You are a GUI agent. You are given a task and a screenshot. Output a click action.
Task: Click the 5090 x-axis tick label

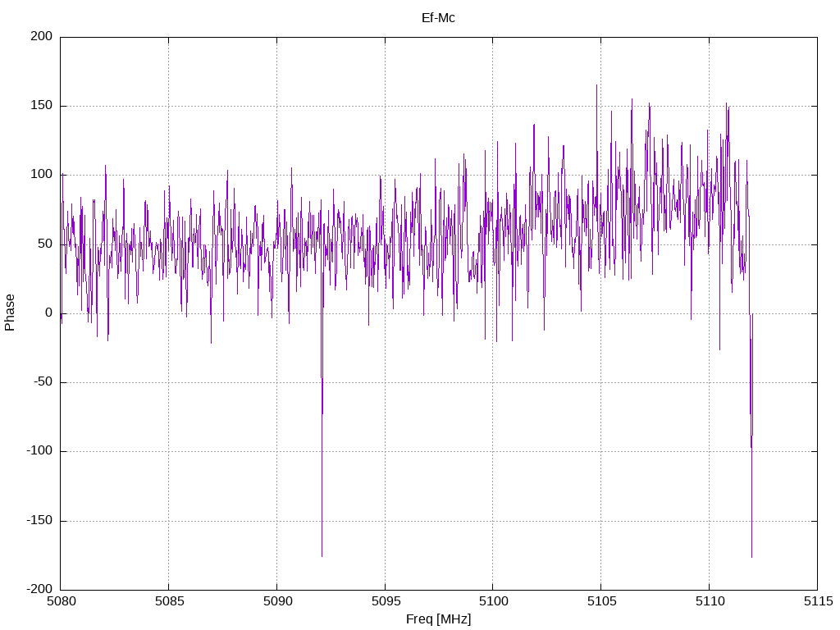click(x=277, y=601)
